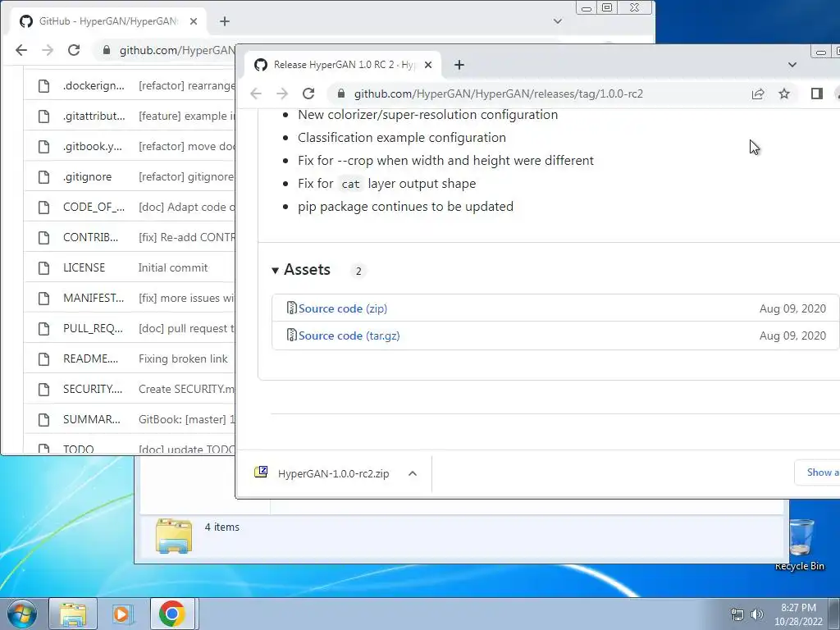
Task: Click address bar URL in front window
Action: click(x=498, y=94)
